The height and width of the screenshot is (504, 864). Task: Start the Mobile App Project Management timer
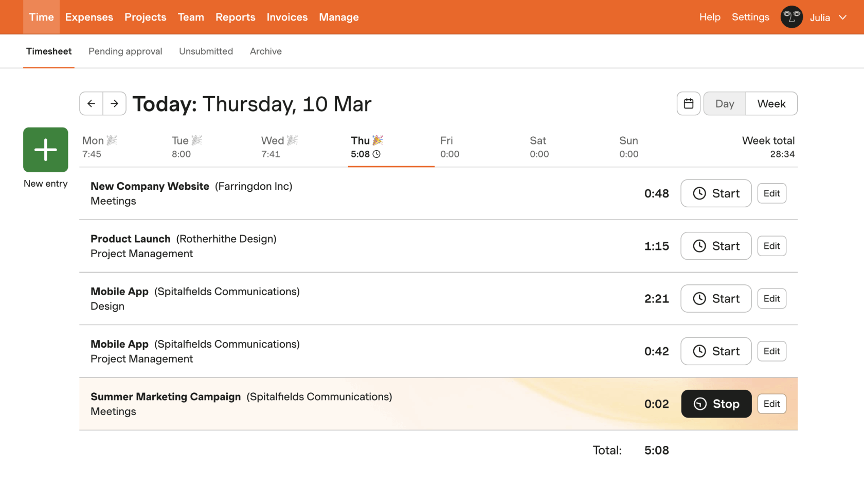(715, 351)
